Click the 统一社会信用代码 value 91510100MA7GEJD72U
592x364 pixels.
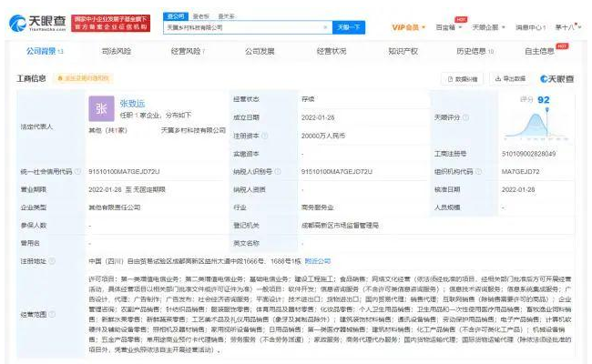[x=124, y=172]
